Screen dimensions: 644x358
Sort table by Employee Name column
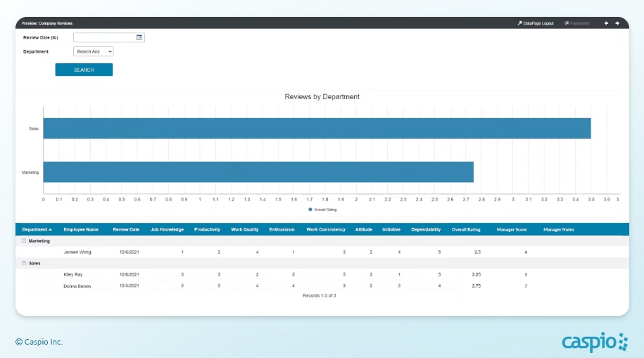81,229
